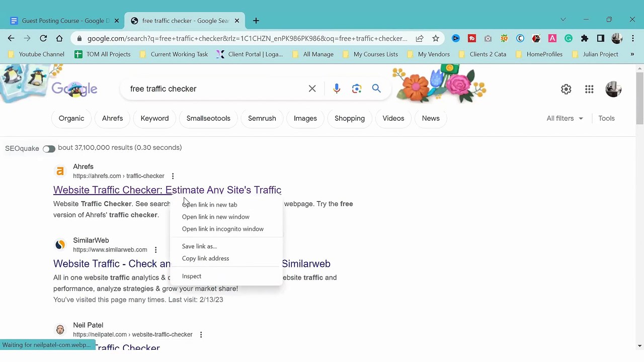Open more options for the Neil Patel result
Image resolution: width=644 pixels, height=362 pixels.
[x=201, y=334]
